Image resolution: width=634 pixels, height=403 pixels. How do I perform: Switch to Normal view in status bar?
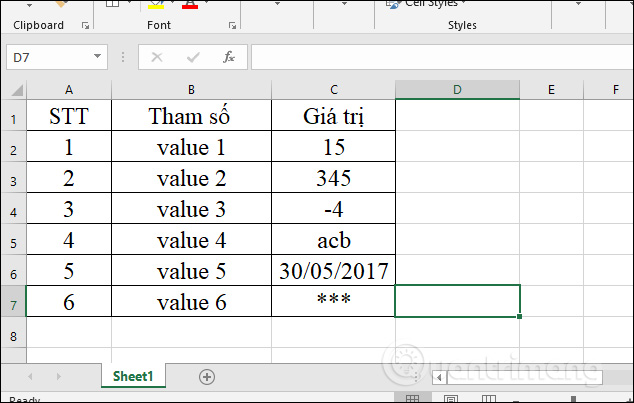pos(412,398)
